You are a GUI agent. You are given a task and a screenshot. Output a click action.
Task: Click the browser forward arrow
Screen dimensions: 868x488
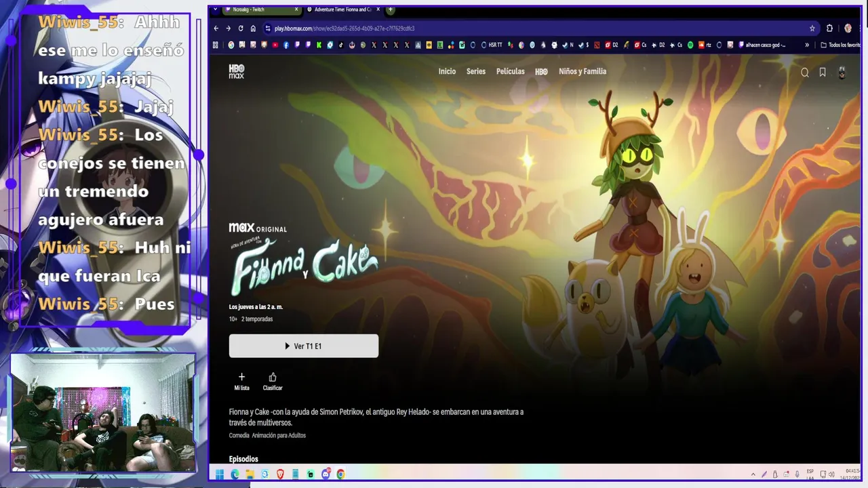point(229,28)
